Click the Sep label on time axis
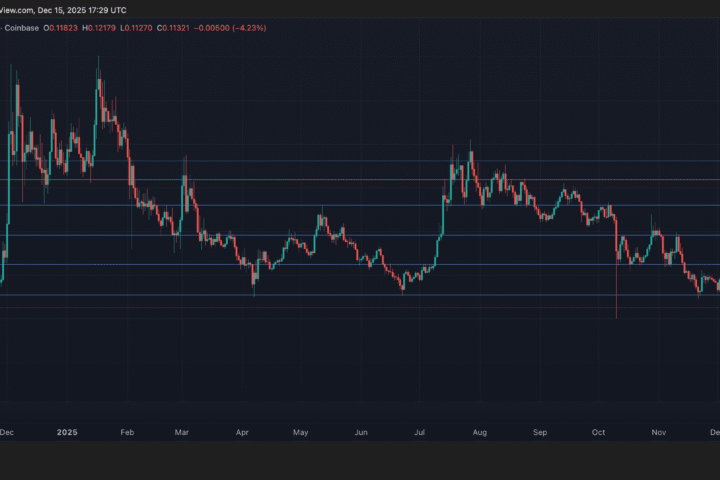720x480 pixels. pos(540,432)
